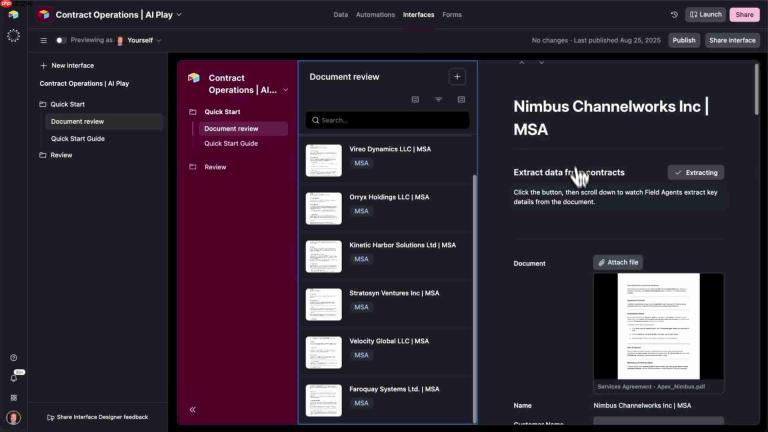Click the Services Agreement file name caption
The height and width of the screenshot is (432, 768).
click(651, 386)
